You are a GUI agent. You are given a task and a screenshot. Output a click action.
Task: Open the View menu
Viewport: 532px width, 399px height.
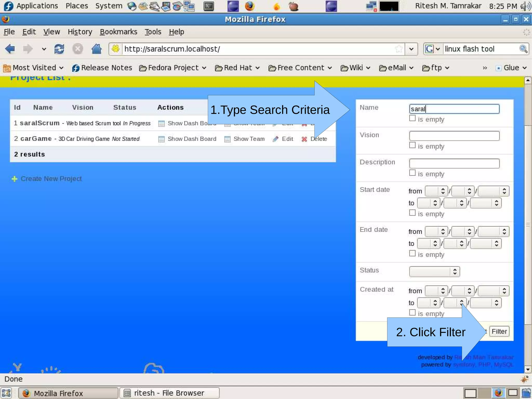(x=51, y=32)
